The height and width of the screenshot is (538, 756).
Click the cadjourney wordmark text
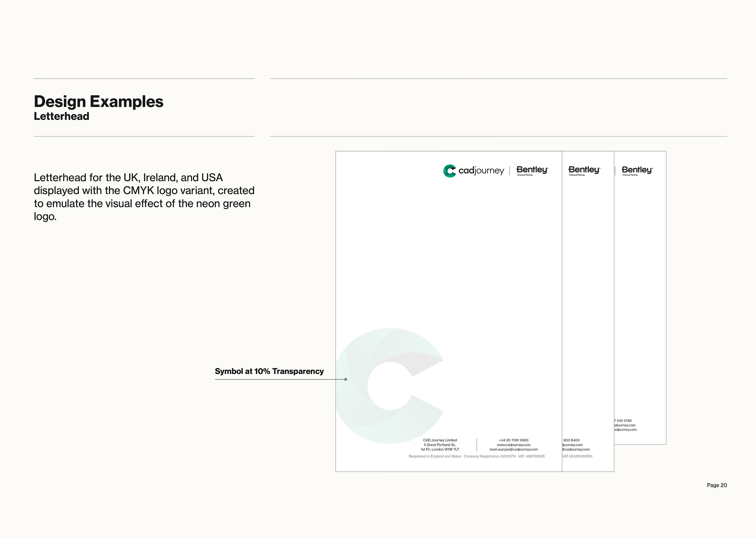point(481,171)
